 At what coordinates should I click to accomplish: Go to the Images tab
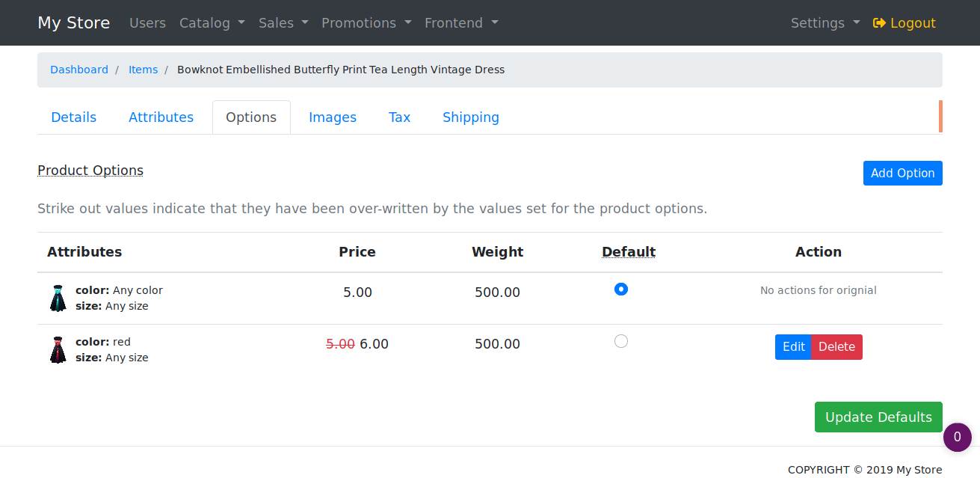pos(333,117)
